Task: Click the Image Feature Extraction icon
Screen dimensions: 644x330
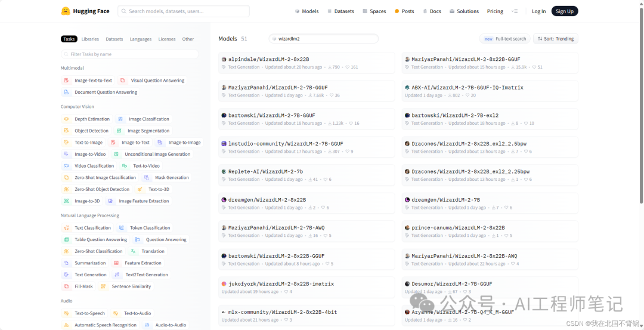Action: tap(110, 201)
